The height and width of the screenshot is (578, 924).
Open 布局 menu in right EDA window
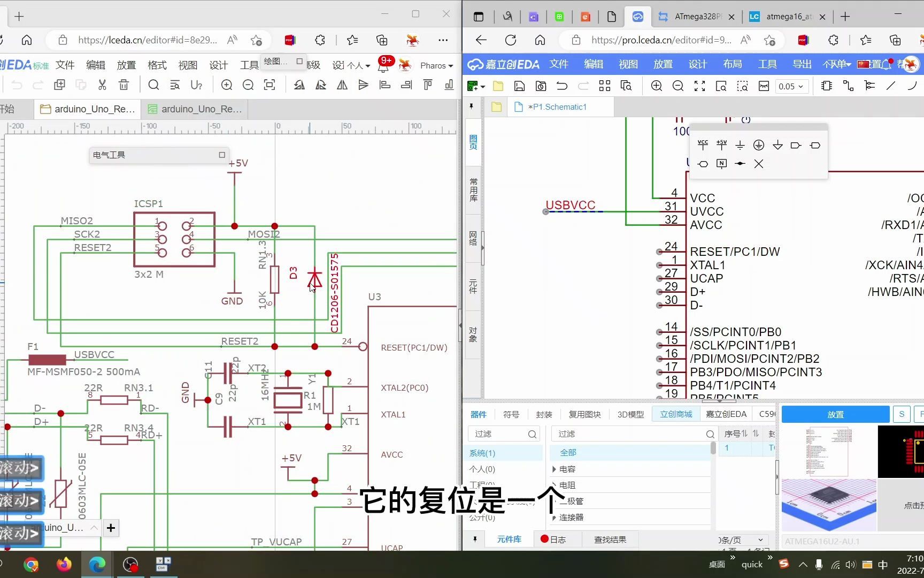733,64
